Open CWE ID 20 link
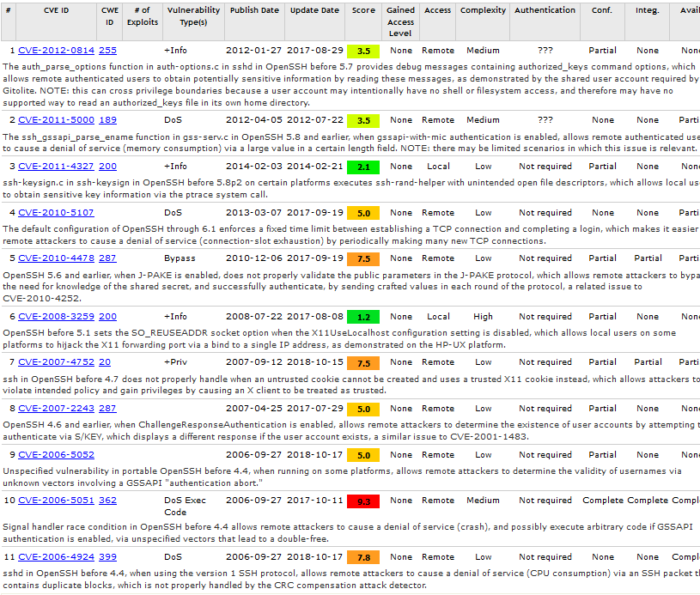Screen dimensions: 700x595 click(105, 362)
